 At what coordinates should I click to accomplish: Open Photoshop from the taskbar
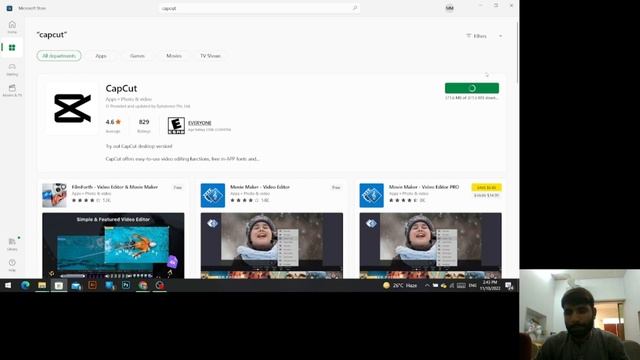click(126, 285)
